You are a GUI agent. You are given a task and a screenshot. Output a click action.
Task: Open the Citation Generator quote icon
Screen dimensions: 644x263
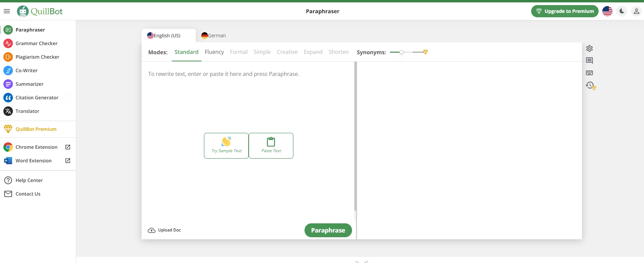point(8,98)
